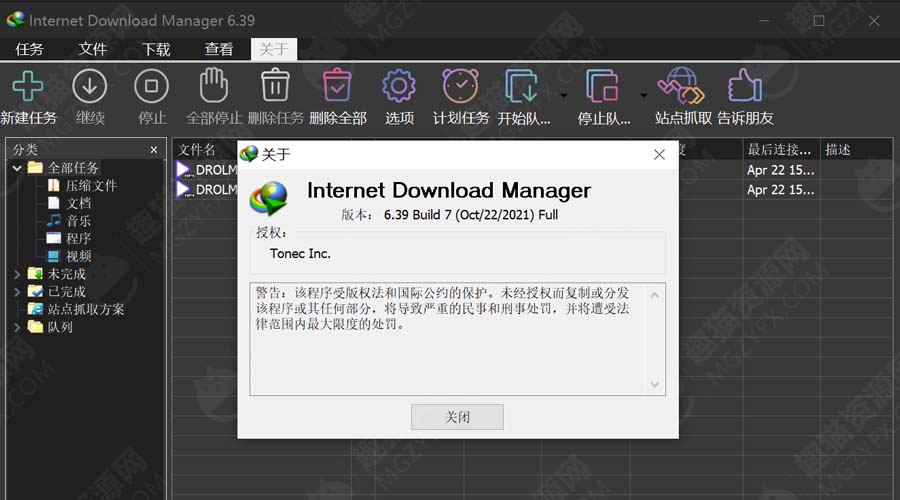The width and height of the screenshot is (900, 500).
Task: Select the 程序 category
Action: (x=79, y=239)
